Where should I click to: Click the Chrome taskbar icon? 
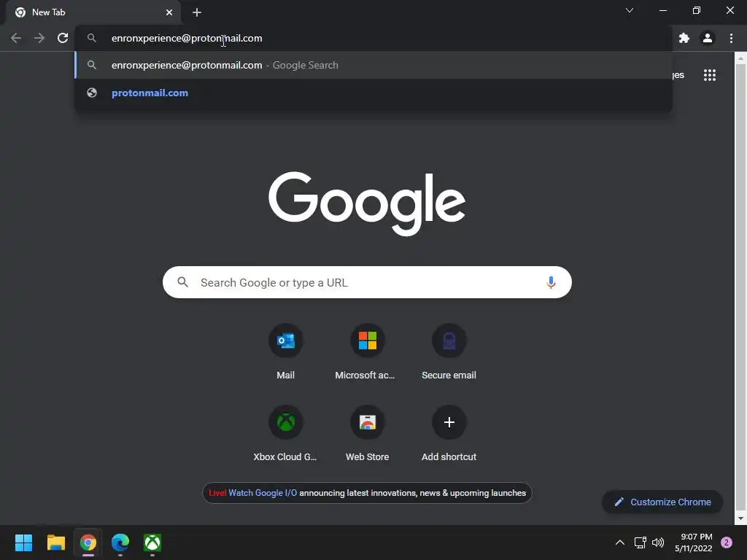click(x=88, y=542)
